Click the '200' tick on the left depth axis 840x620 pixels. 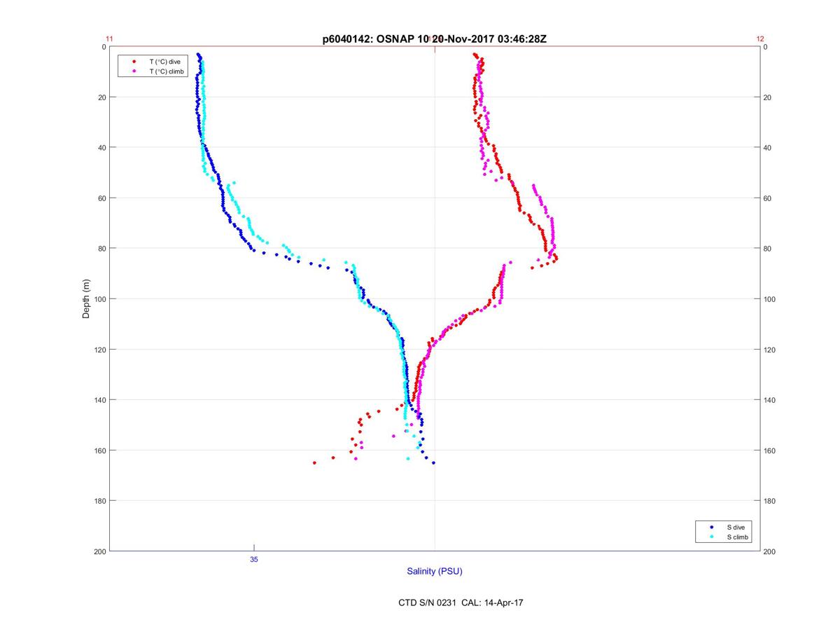(100, 551)
